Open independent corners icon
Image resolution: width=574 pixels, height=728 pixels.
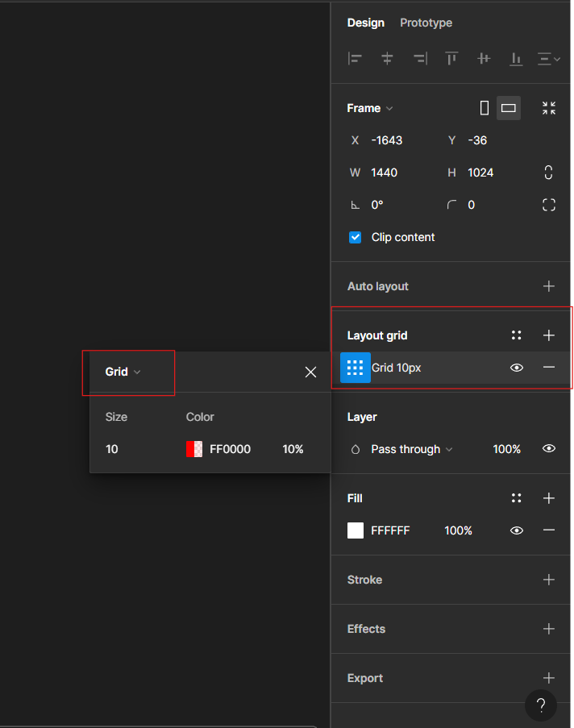pos(549,205)
